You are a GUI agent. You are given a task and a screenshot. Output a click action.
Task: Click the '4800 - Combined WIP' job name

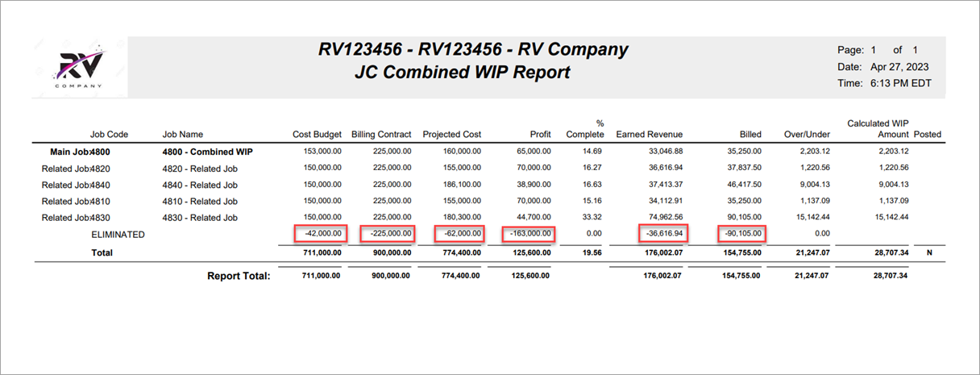click(x=207, y=152)
